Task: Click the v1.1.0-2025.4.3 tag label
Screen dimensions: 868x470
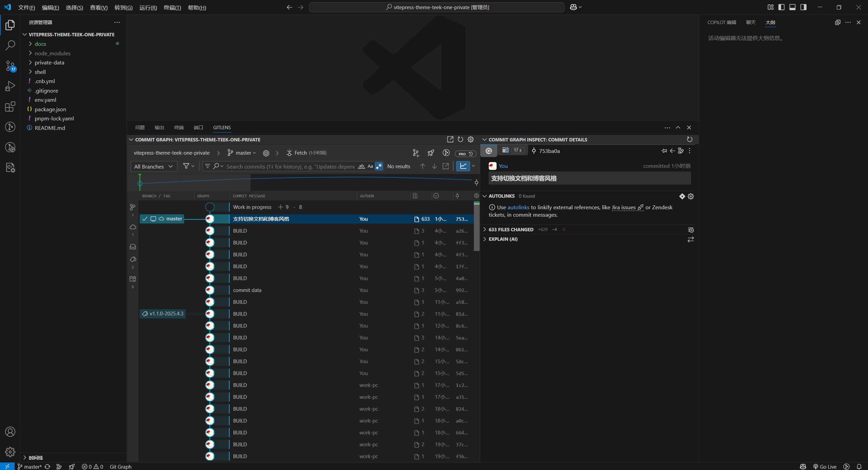Action: click(x=163, y=314)
